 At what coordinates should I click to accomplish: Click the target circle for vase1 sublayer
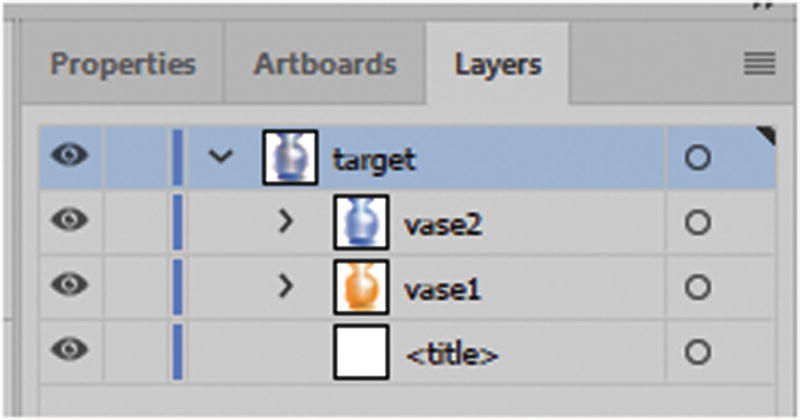coord(698,287)
